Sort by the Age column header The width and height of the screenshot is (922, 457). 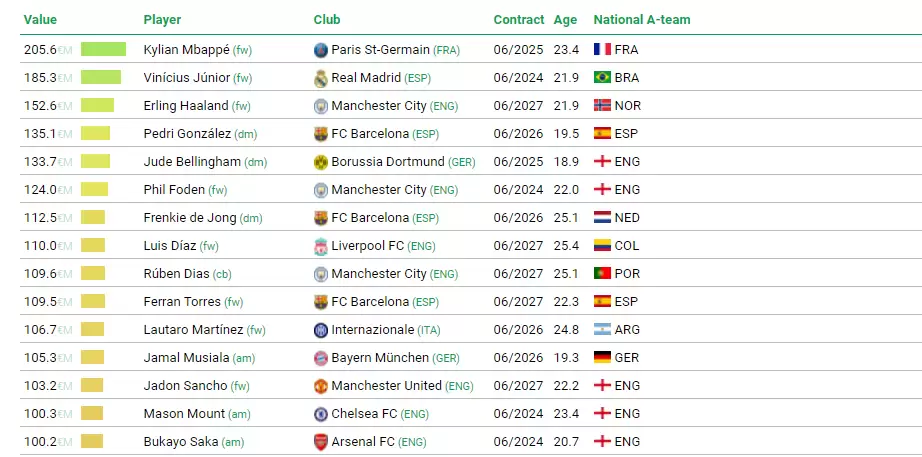(x=565, y=20)
